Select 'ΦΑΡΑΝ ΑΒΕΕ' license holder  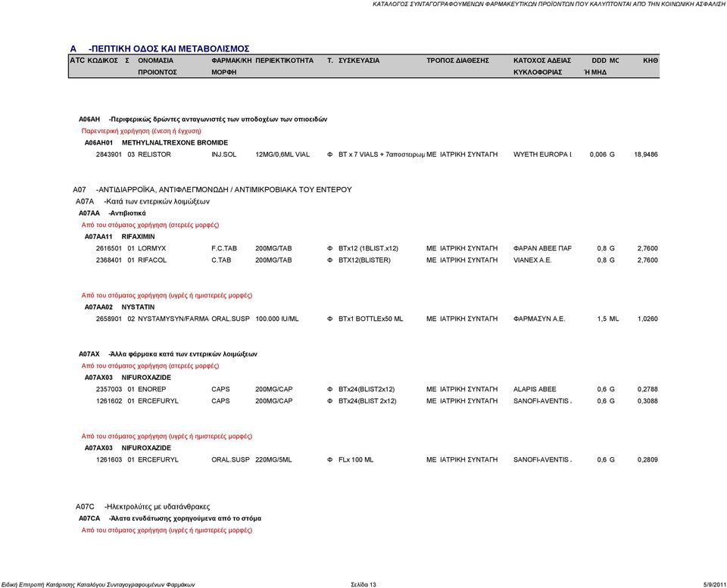542,248
